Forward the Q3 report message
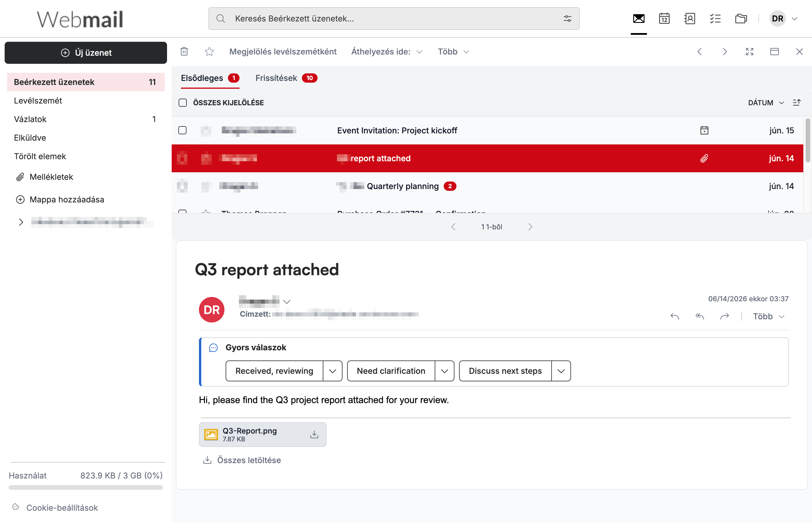Viewport: 812px width, 522px height. pos(724,316)
